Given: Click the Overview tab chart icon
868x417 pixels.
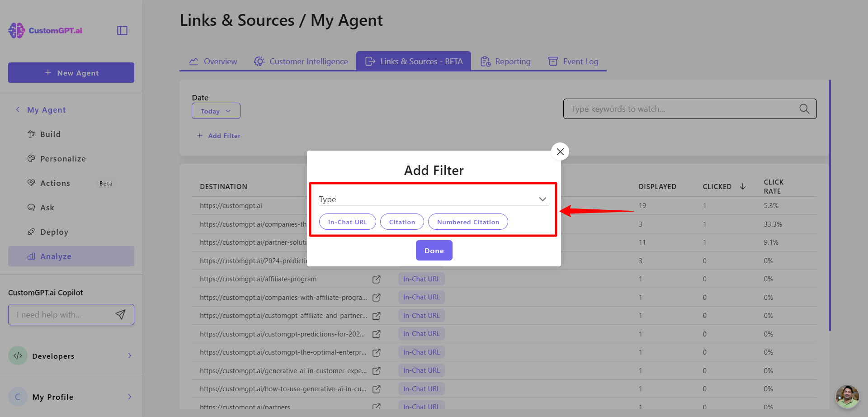Looking at the screenshot, I should tap(193, 61).
